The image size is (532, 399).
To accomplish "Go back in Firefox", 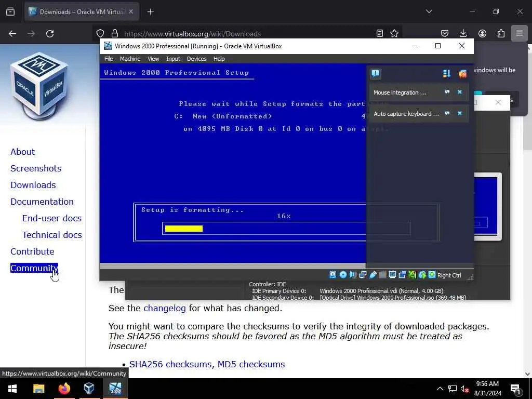I will [x=12, y=33].
